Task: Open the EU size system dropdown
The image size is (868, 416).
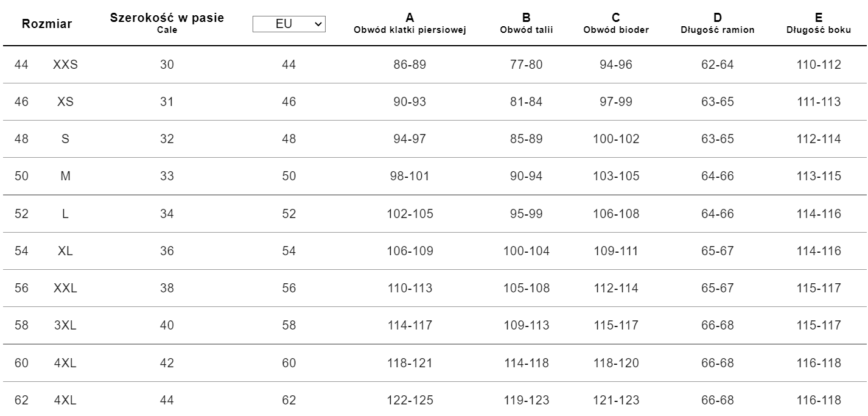Action: [289, 24]
